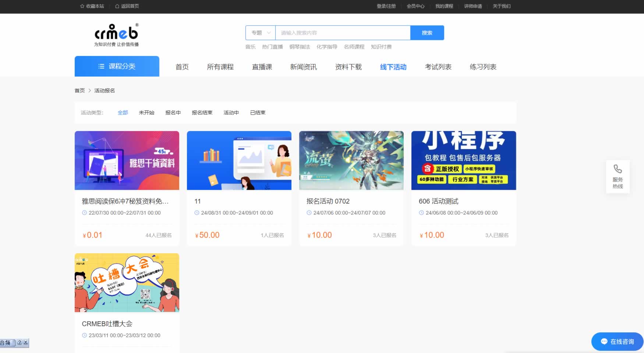Close the 音频 widget with X
644x353 pixels.
[25, 342]
